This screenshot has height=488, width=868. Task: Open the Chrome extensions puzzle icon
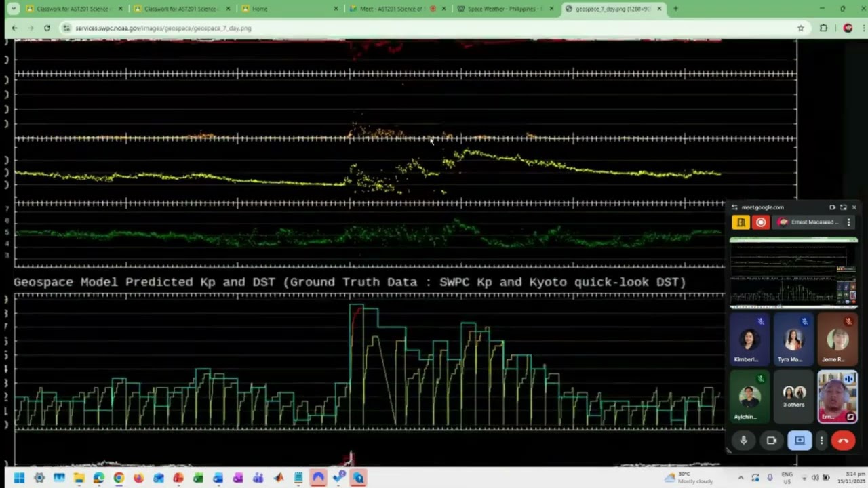coord(824,28)
